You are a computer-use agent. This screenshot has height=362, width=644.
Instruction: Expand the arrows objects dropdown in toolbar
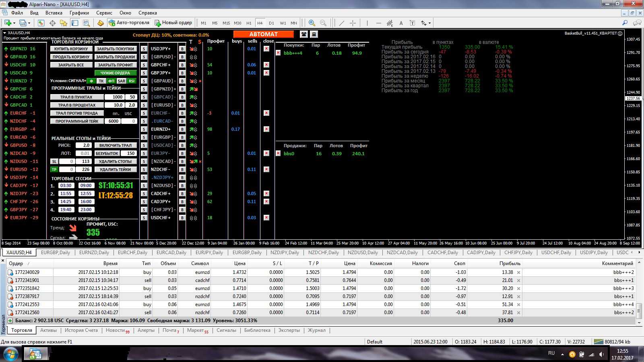[429, 23]
